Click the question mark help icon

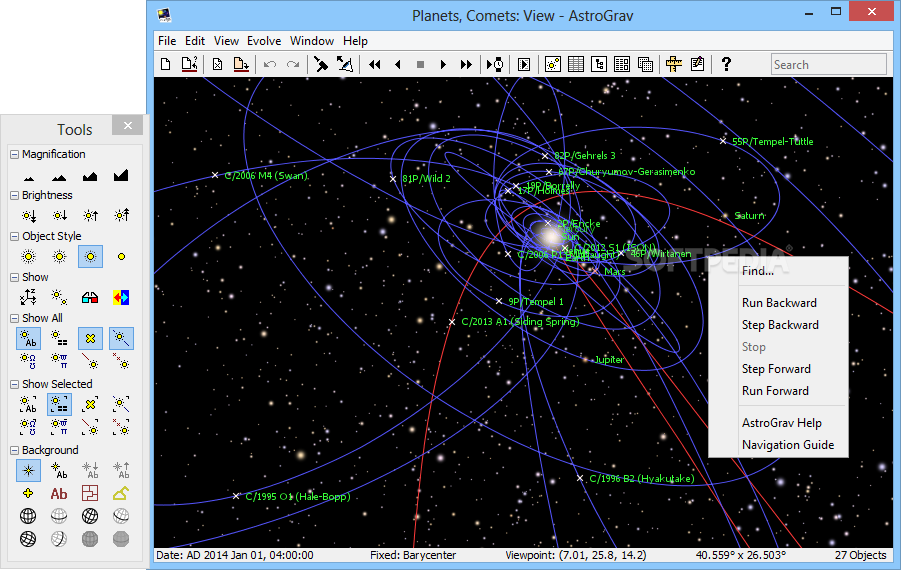(x=726, y=64)
